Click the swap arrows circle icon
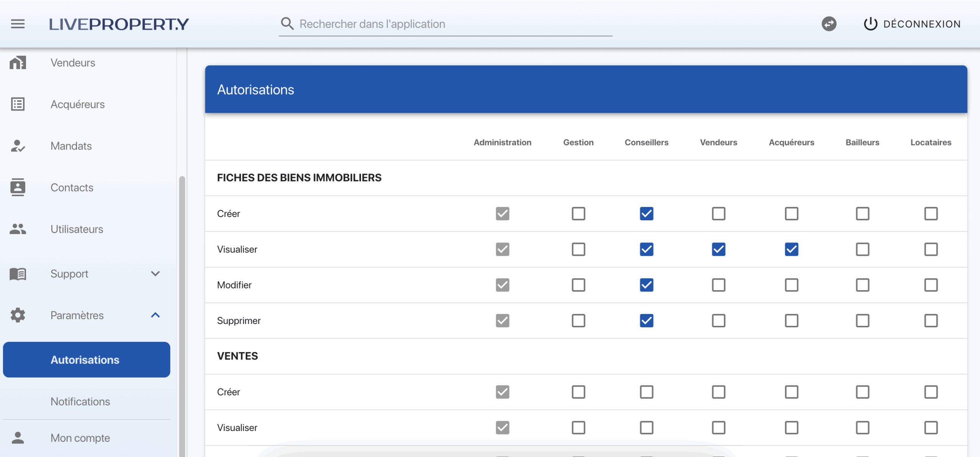Screen dimensions: 980x457 (x=829, y=24)
